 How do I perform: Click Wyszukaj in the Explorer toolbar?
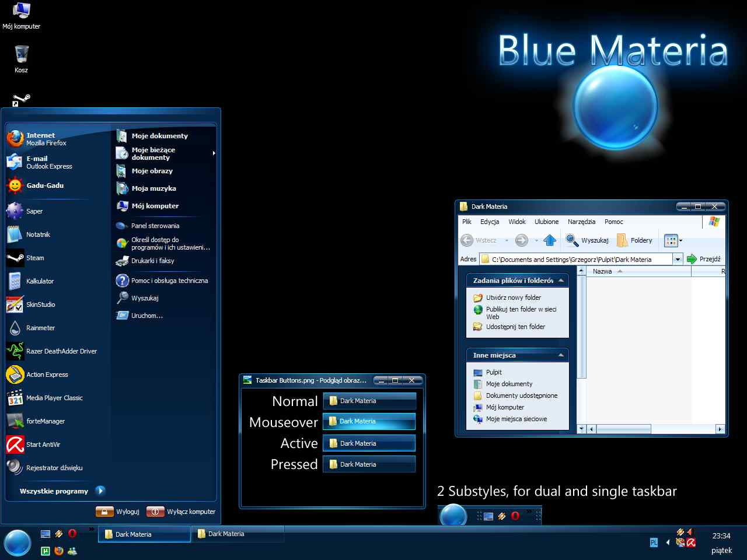click(x=587, y=240)
